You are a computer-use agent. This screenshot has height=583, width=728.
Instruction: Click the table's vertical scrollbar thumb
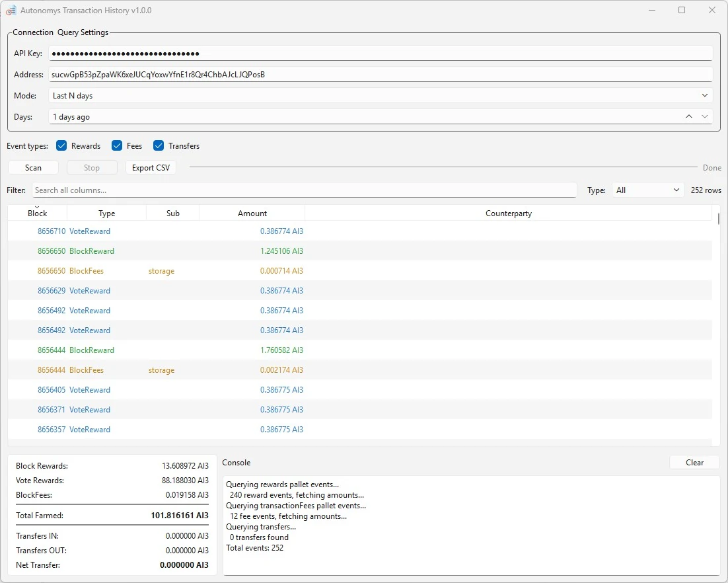(718, 219)
